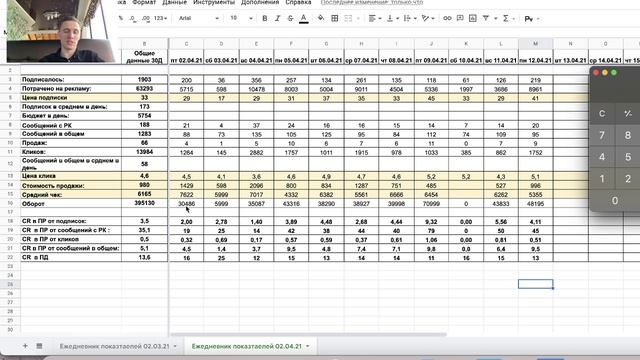Toggle strikethrough formatting
Image resolution: width=640 pixels, height=360 pixels.
pyautogui.click(x=290, y=18)
